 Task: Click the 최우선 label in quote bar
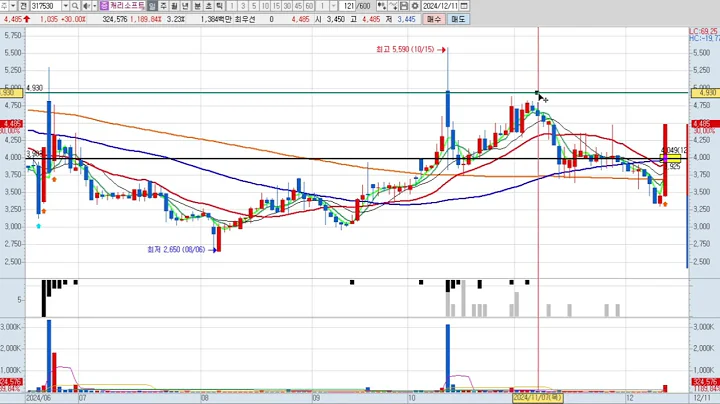click(245, 19)
